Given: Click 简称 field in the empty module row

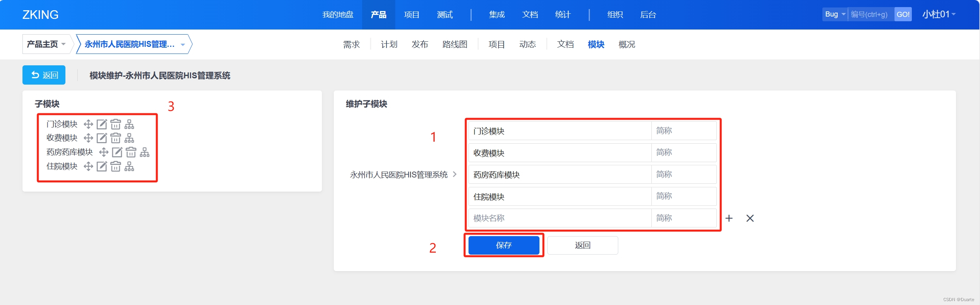Looking at the screenshot, I should tap(684, 218).
